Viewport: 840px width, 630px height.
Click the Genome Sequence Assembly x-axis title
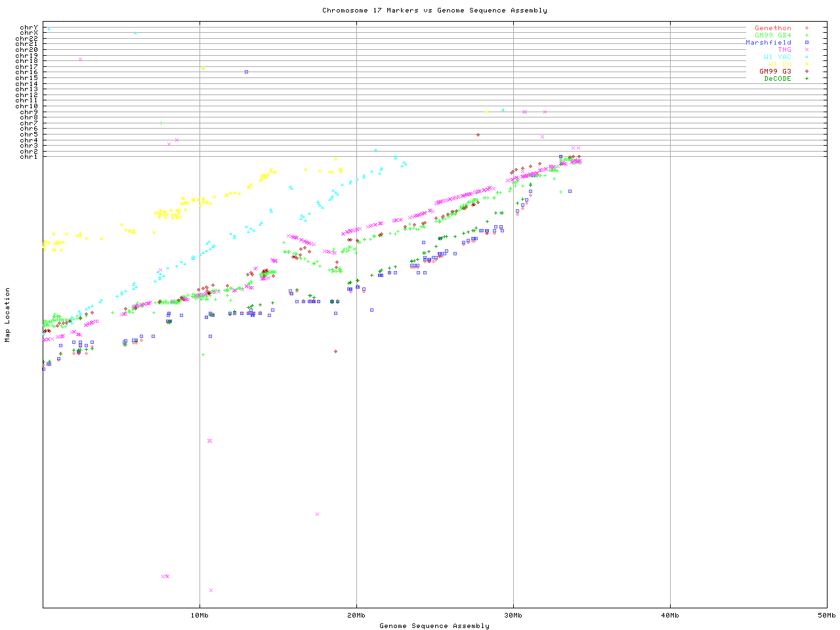click(434, 626)
